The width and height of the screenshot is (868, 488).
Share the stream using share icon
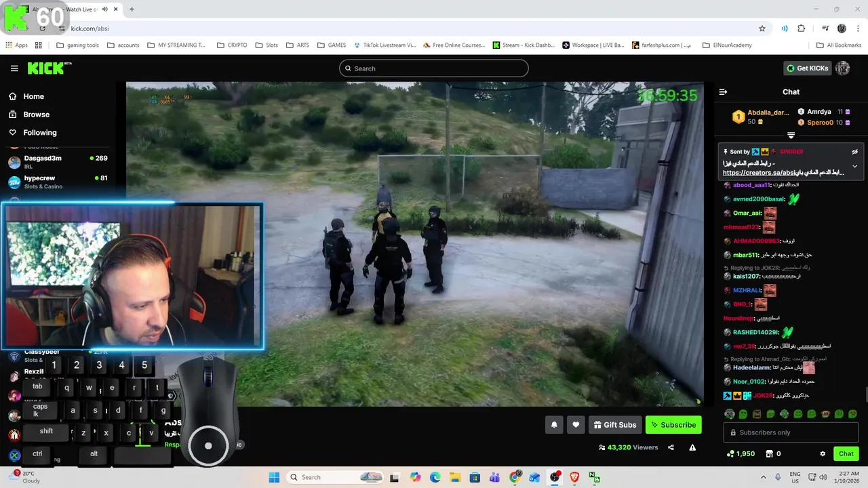pos(671,447)
